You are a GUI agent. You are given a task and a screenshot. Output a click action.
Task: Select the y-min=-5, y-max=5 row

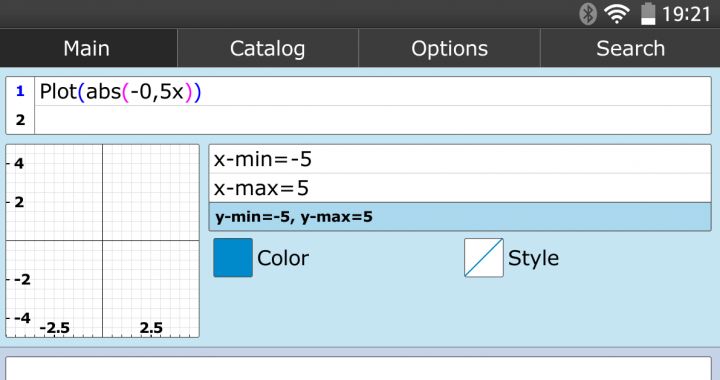(460, 217)
